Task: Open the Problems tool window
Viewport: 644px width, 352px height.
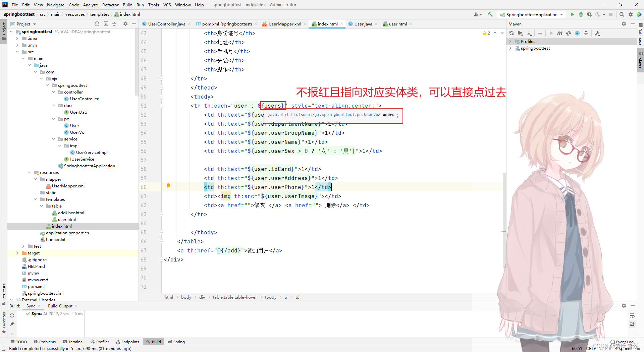Action: click(x=45, y=342)
